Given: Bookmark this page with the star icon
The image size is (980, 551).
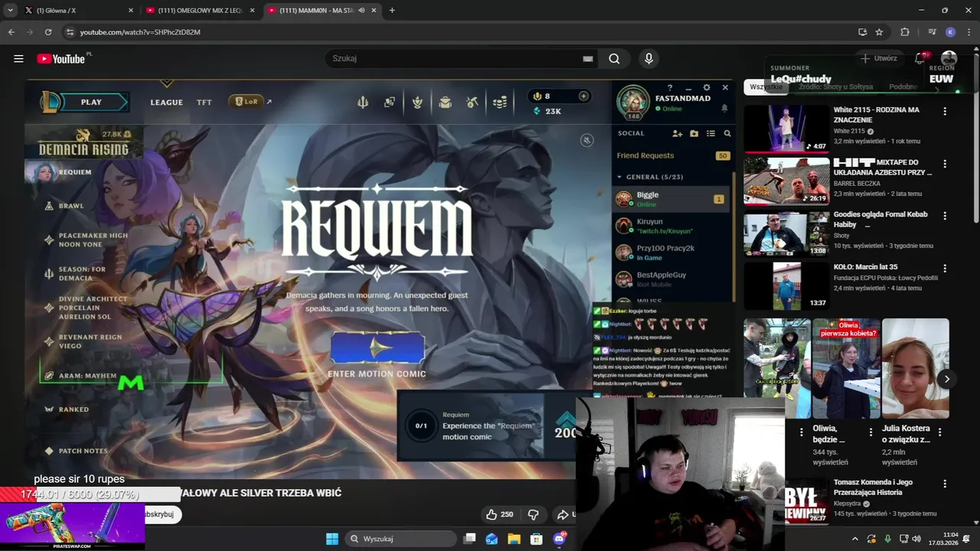Looking at the screenshot, I should tap(879, 32).
